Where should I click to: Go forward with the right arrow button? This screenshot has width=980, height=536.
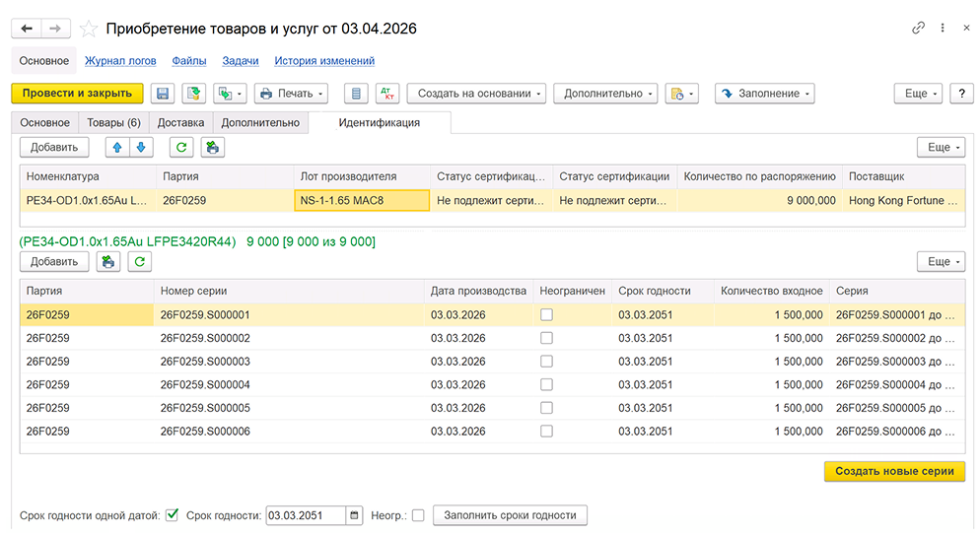tap(55, 29)
